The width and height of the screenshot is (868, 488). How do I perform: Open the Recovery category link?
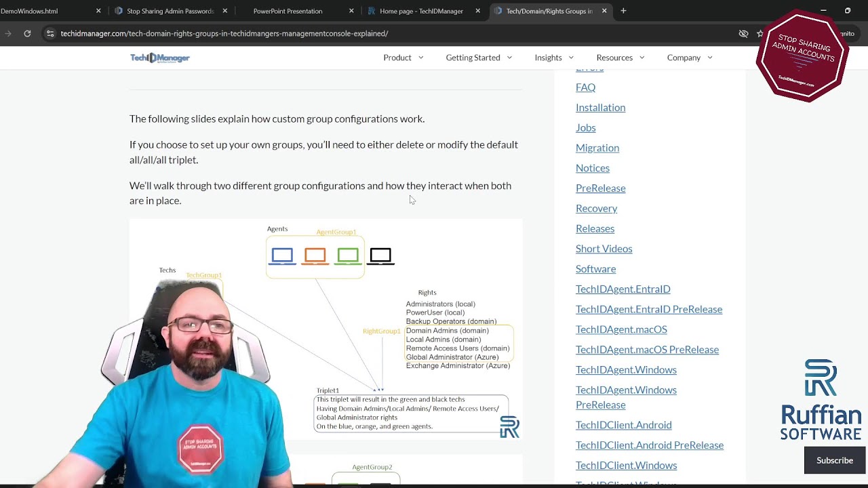pos(596,208)
